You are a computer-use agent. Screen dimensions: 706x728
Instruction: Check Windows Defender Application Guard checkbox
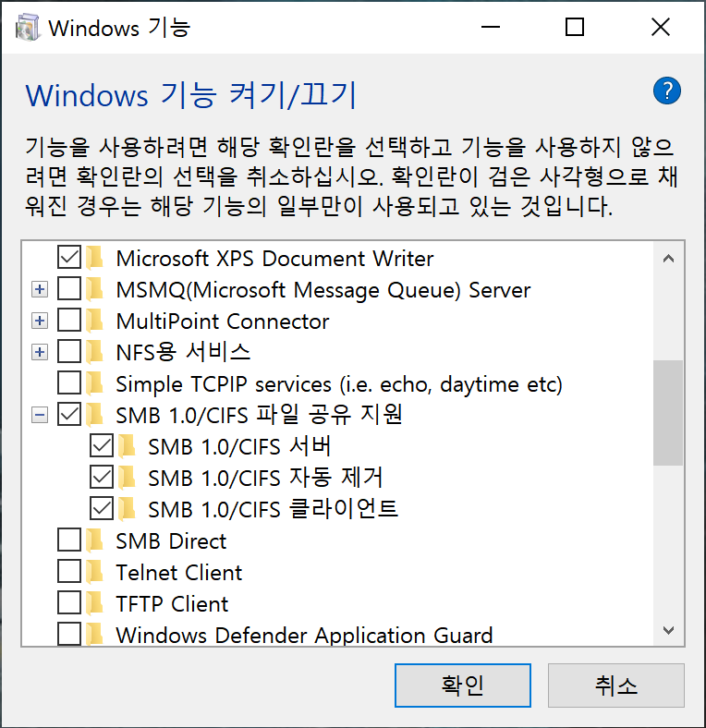pyautogui.click(x=69, y=634)
